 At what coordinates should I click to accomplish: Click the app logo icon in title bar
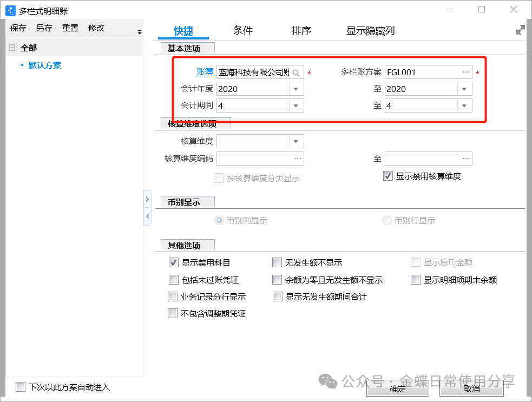[10, 10]
